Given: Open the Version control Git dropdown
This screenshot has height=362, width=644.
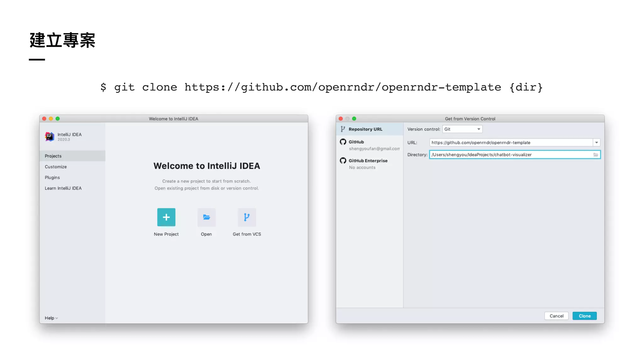Looking at the screenshot, I should pos(462,129).
